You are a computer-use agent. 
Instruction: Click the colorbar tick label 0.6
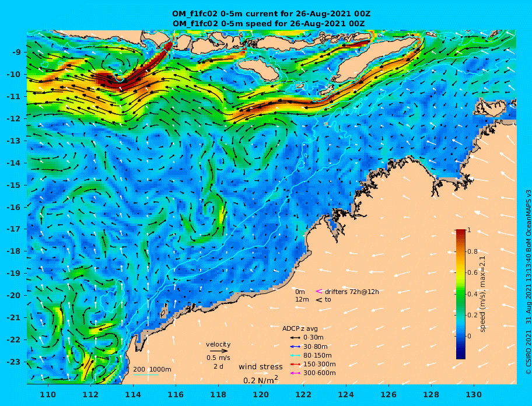(x=473, y=272)
